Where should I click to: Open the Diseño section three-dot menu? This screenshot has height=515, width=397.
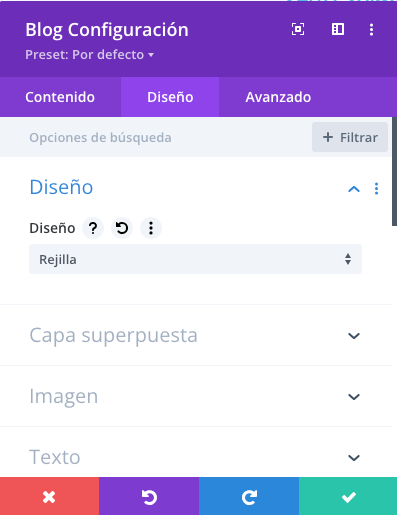376,189
